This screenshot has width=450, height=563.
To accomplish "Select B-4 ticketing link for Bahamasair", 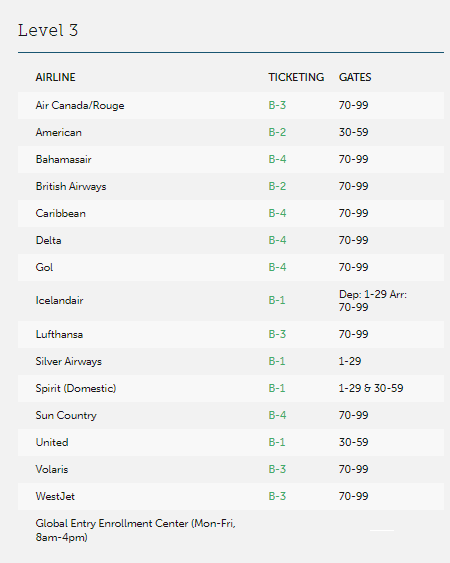I will tap(277, 159).
